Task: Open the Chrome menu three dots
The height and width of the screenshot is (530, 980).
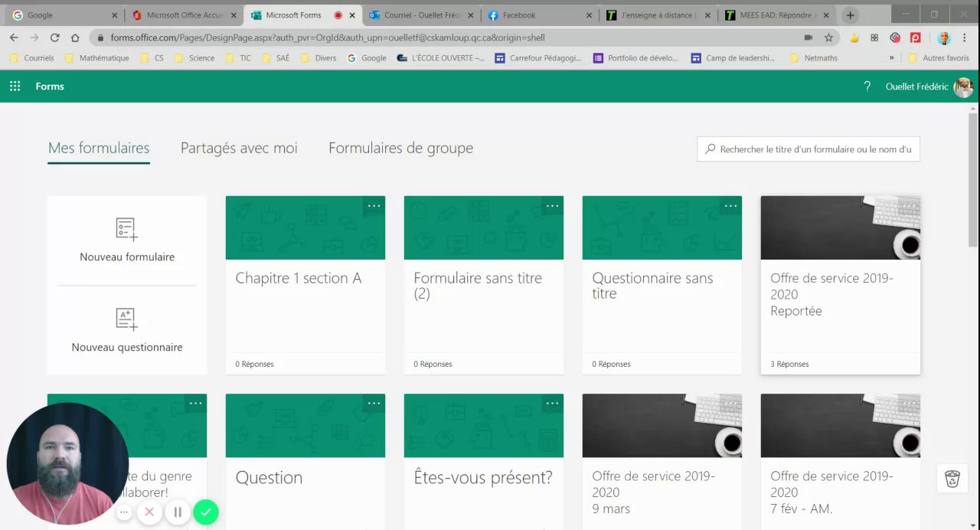Action: [965, 38]
